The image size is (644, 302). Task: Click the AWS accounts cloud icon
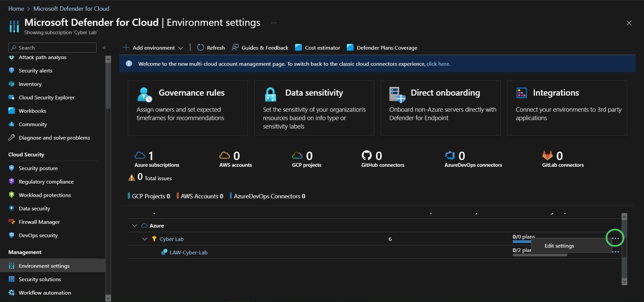point(225,155)
